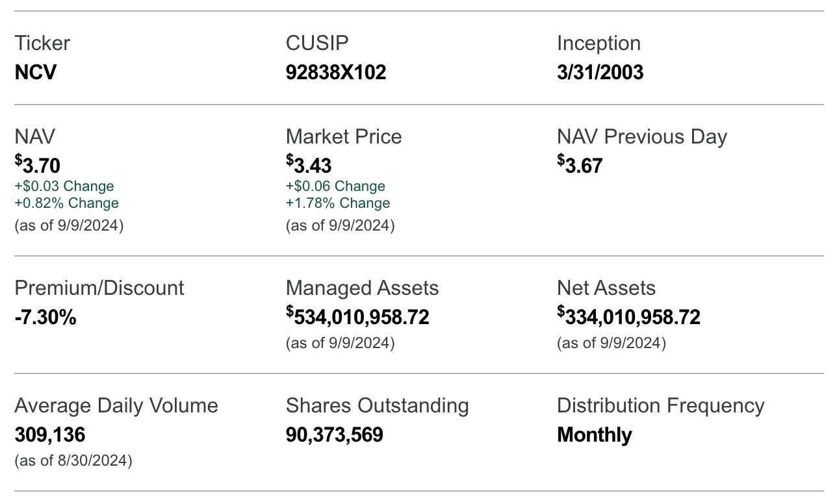Click the NCV ticker symbol
837x504 pixels.
[36, 71]
